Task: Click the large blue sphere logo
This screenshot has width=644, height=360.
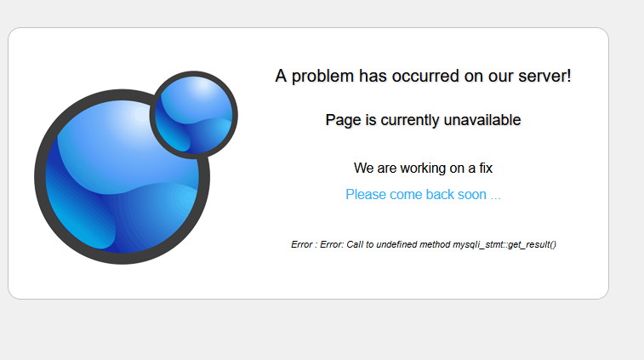Action: pyautogui.click(x=122, y=177)
